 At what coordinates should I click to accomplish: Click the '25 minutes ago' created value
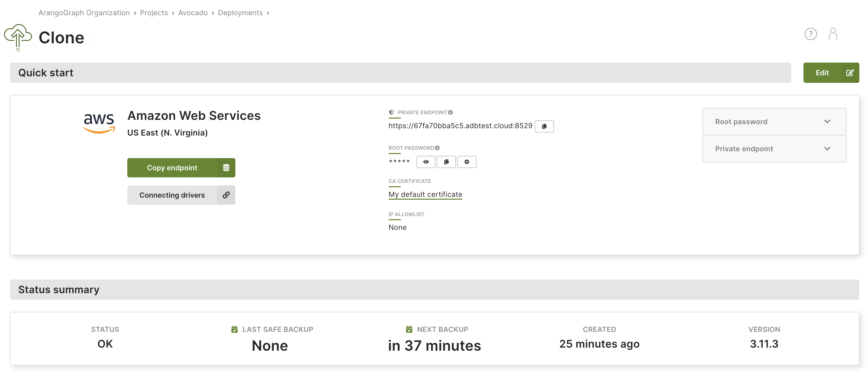599,344
